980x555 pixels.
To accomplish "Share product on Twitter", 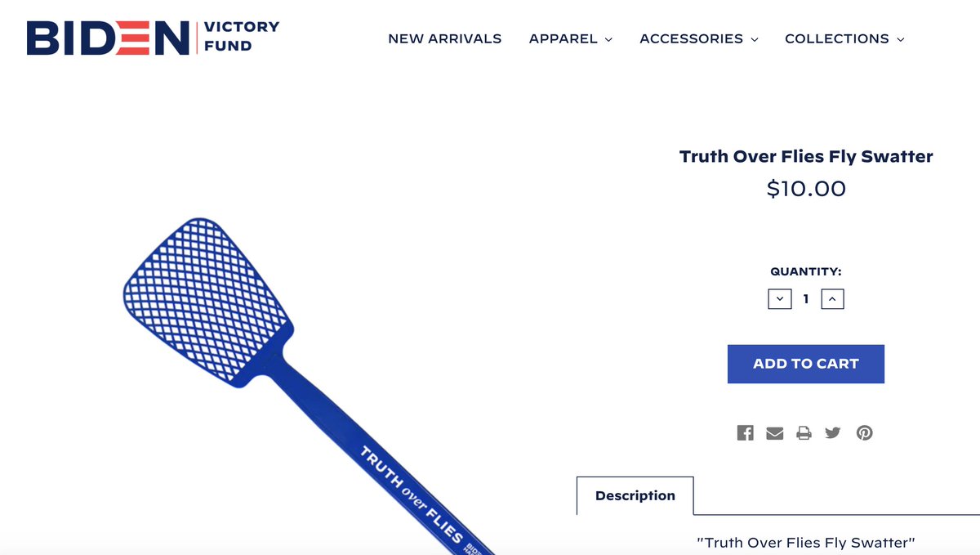I will click(832, 432).
